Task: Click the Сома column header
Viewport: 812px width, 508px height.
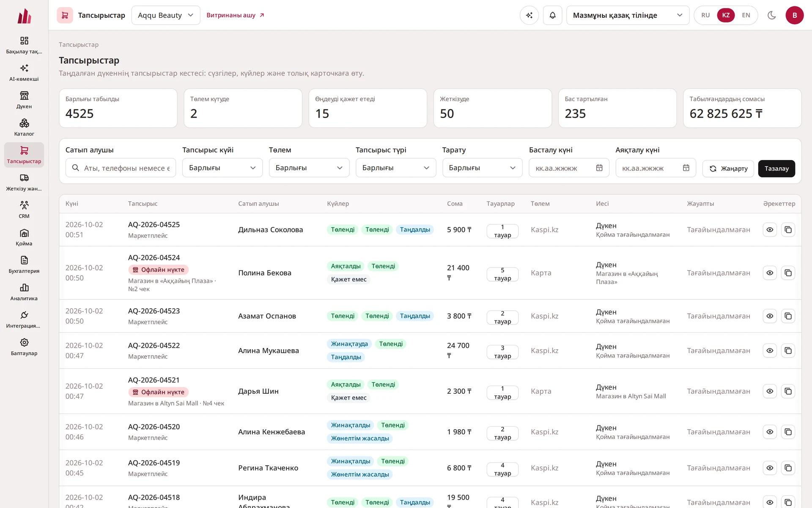Action: pyautogui.click(x=455, y=204)
